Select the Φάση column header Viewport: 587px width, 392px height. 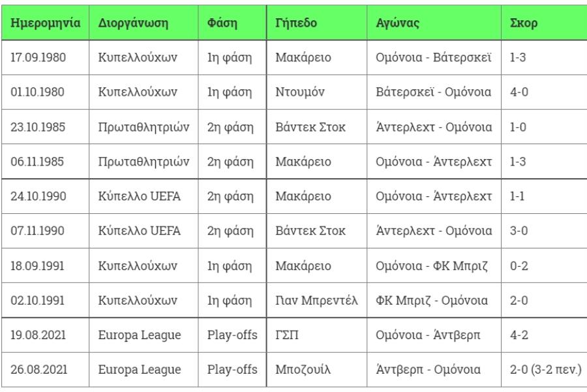(x=232, y=23)
